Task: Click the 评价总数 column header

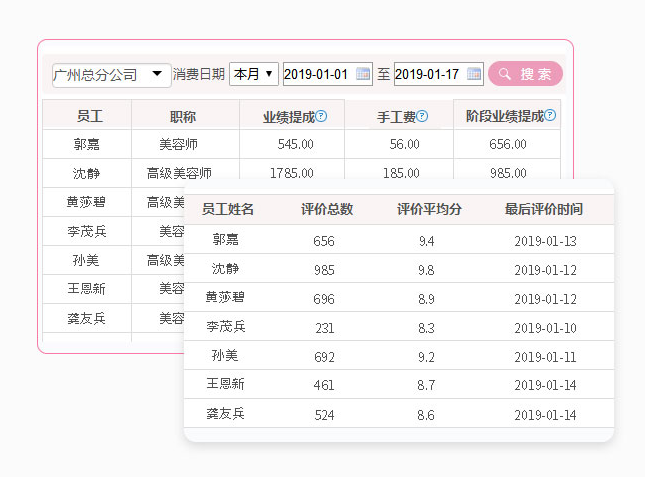Action: pos(326,210)
